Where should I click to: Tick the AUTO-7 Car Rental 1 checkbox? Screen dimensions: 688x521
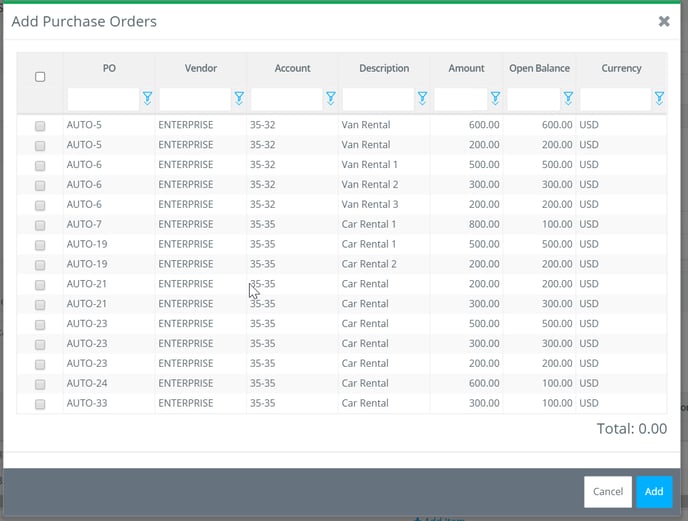tap(40, 225)
